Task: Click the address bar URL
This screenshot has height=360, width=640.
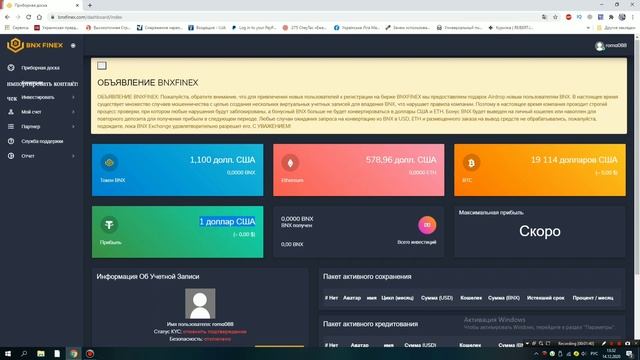Action: click(x=90, y=17)
